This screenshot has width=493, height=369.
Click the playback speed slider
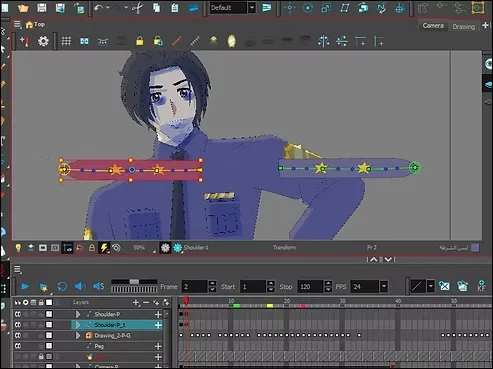pyautogui.click(x=134, y=282)
